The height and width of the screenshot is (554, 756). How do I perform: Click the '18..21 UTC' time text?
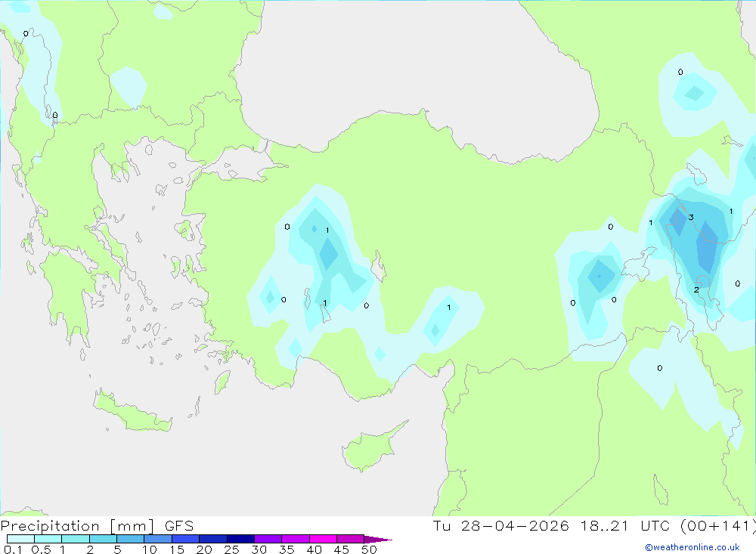(x=625, y=525)
